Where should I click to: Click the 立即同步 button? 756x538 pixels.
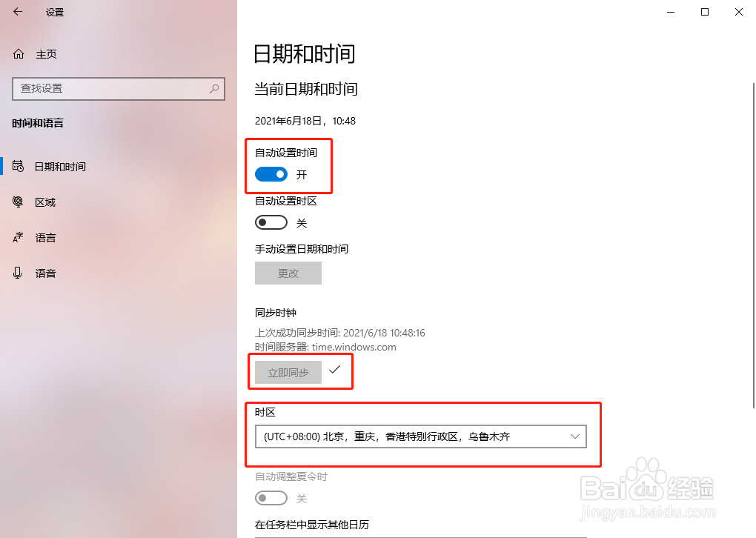[288, 373]
